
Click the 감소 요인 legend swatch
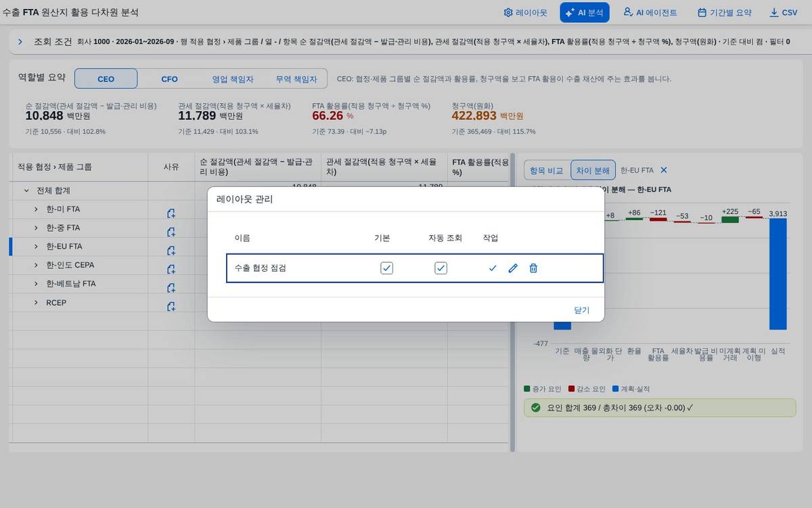(572, 389)
